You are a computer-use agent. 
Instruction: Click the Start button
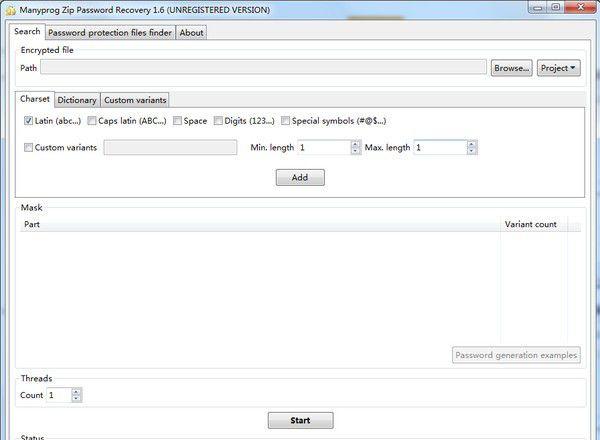pyautogui.click(x=300, y=420)
